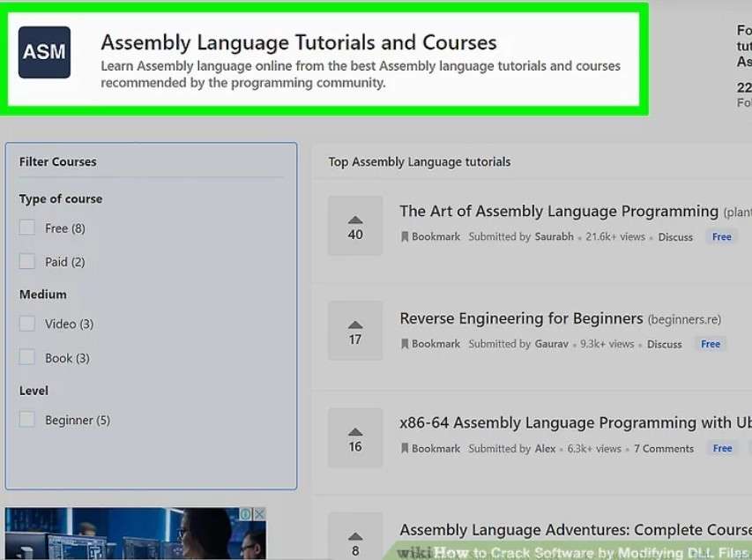The width and height of the screenshot is (752, 560).
Task: Upvote x86-64 Assembly Language Programming tutorial
Action: 355,437
